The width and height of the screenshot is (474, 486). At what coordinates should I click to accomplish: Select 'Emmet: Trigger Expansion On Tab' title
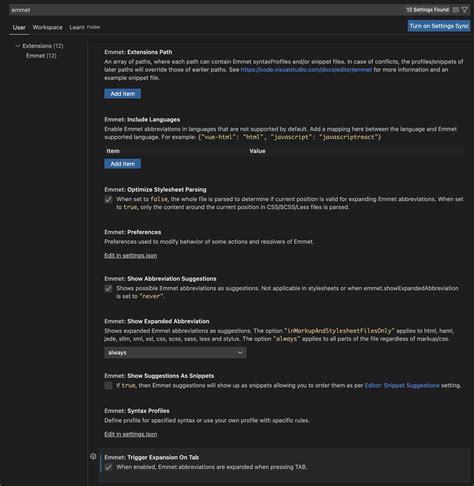click(152, 458)
